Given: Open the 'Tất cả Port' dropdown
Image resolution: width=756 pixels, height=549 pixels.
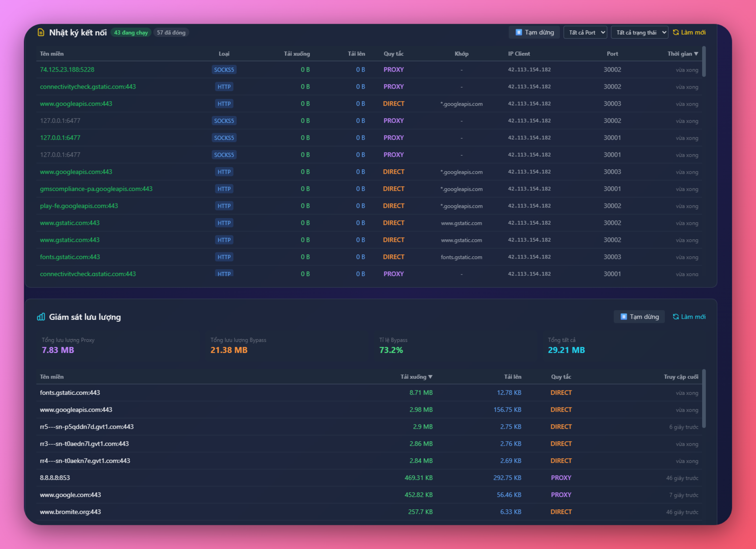Looking at the screenshot, I should [585, 33].
